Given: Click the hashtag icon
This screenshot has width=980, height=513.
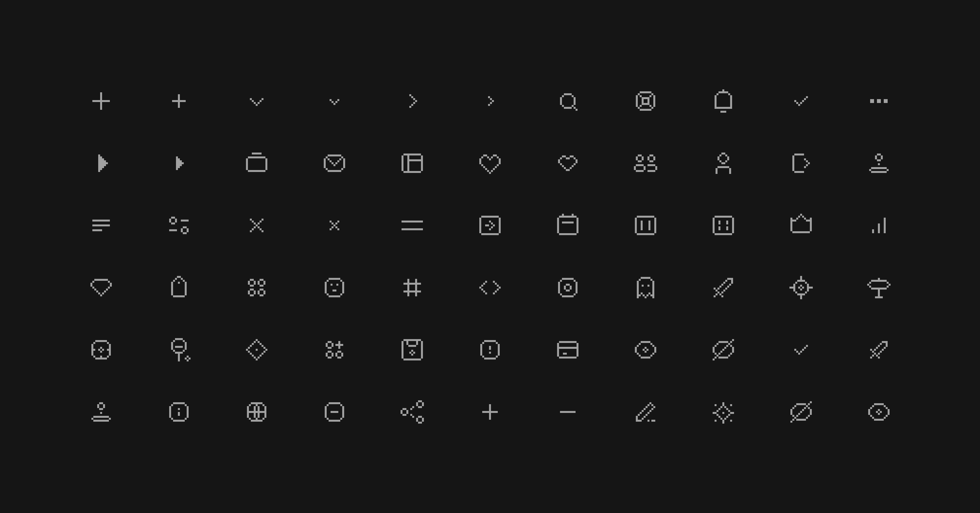Looking at the screenshot, I should point(413,288).
